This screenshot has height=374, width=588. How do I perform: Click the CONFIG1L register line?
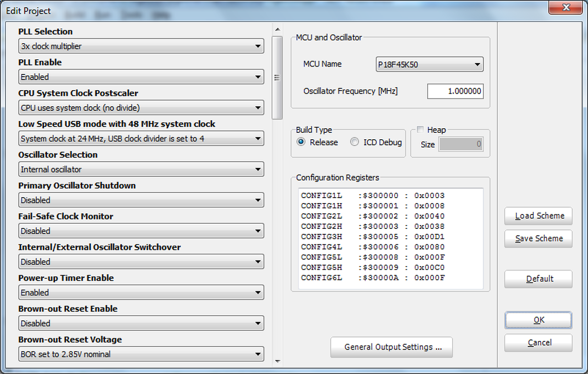[x=373, y=196]
